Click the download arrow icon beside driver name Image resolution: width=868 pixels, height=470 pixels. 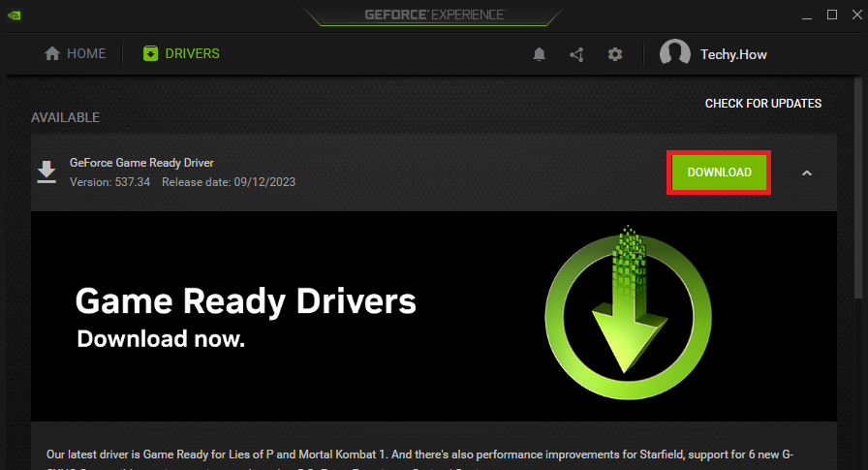[46, 172]
